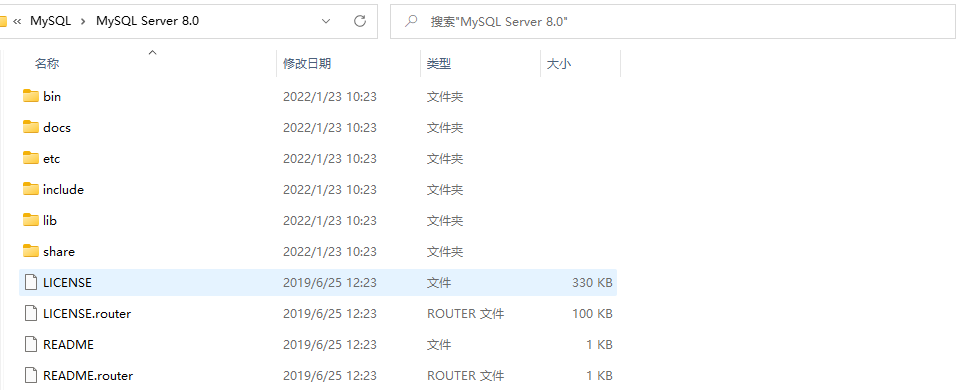Select the lib folder icon
The height and width of the screenshot is (390, 960).
click(31, 220)
